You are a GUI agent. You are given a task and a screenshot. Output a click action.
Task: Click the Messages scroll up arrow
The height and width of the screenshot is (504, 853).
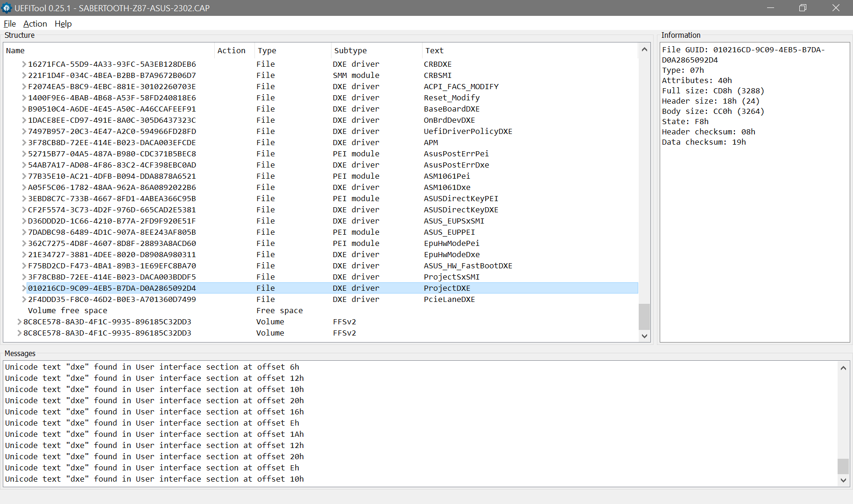843,368
